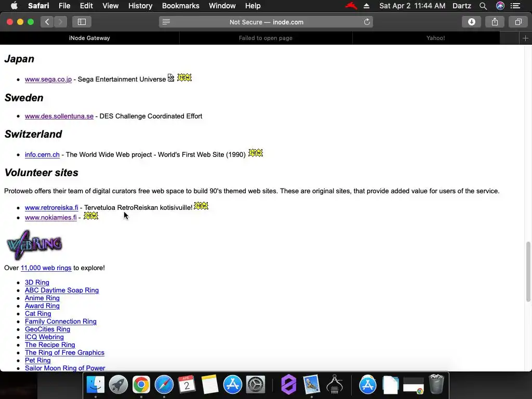Launch Google Chrome from Dock
Screen dimensions: 532x399
click(x=141, y=385)
